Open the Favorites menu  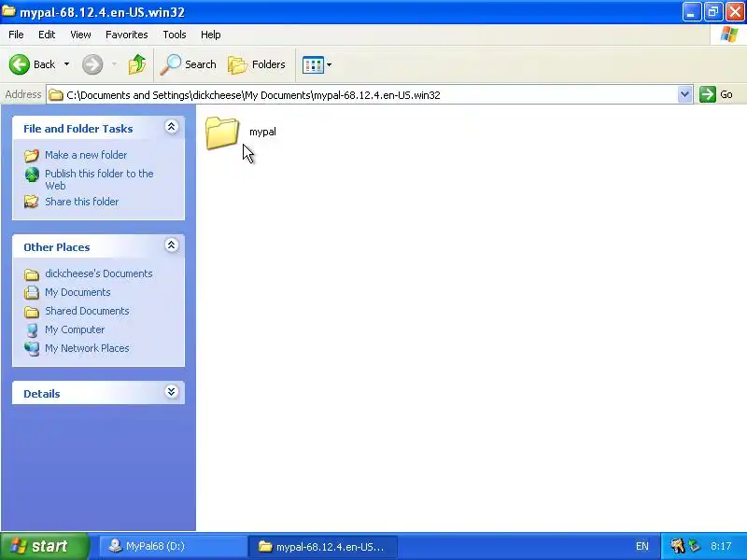127,35
